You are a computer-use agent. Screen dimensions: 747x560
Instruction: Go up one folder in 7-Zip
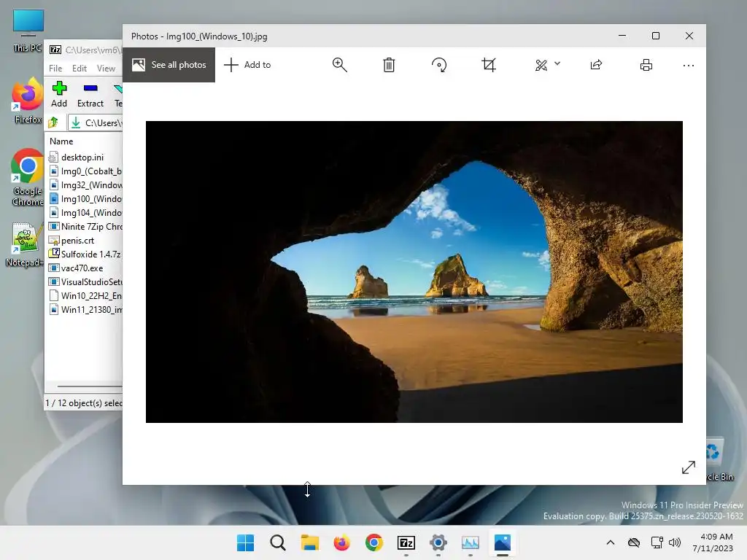[53, 122]
